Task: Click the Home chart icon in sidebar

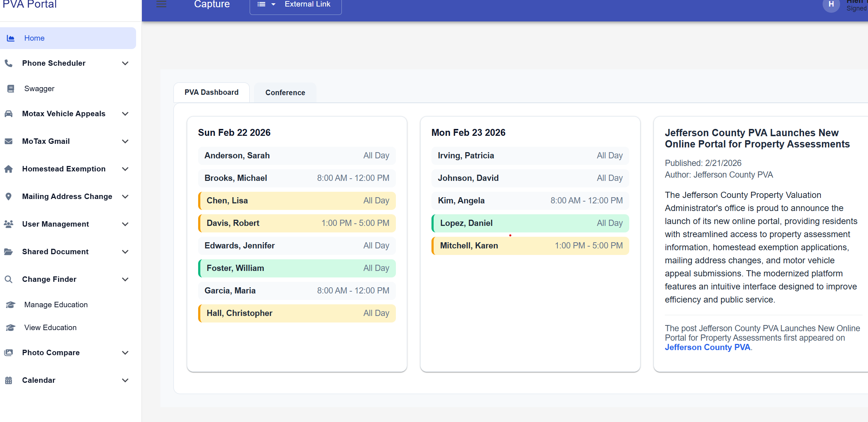Action: pos(11,38)
